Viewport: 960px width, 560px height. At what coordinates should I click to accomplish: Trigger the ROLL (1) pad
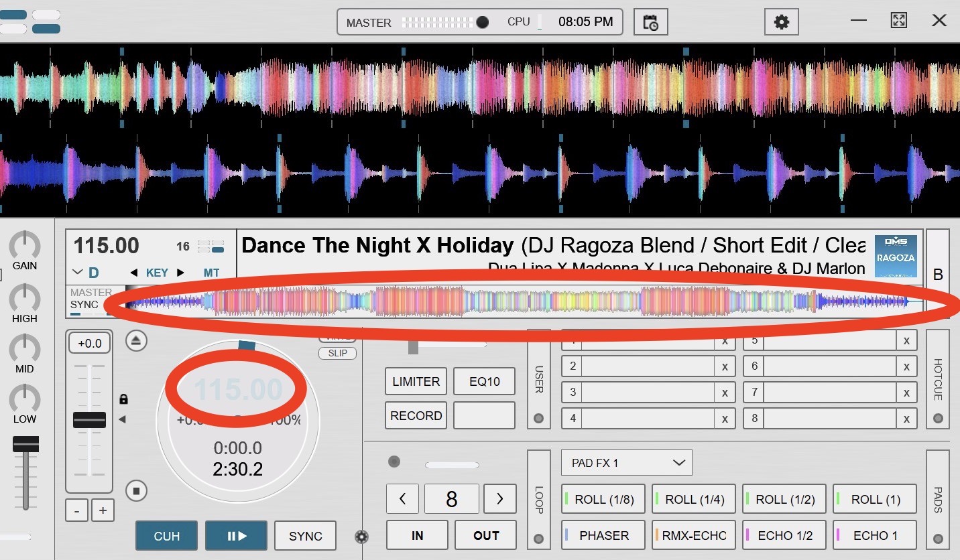click(875, 499)
